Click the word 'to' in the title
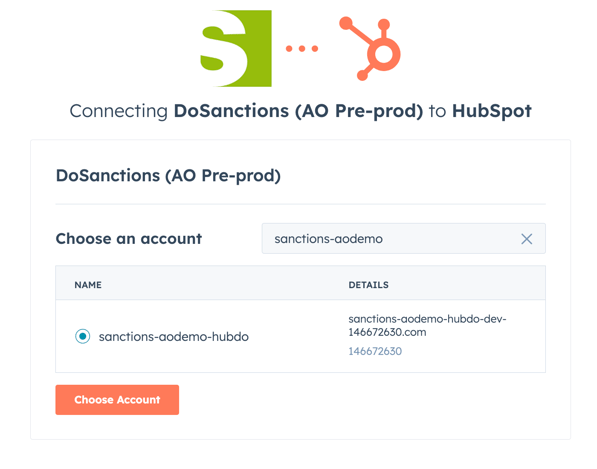 (x=437, y=111)
